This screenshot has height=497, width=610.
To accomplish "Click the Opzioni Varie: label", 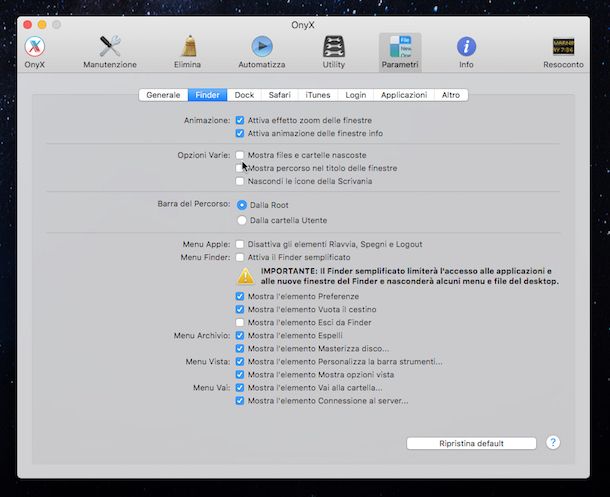I will click(x=204, y=155).
